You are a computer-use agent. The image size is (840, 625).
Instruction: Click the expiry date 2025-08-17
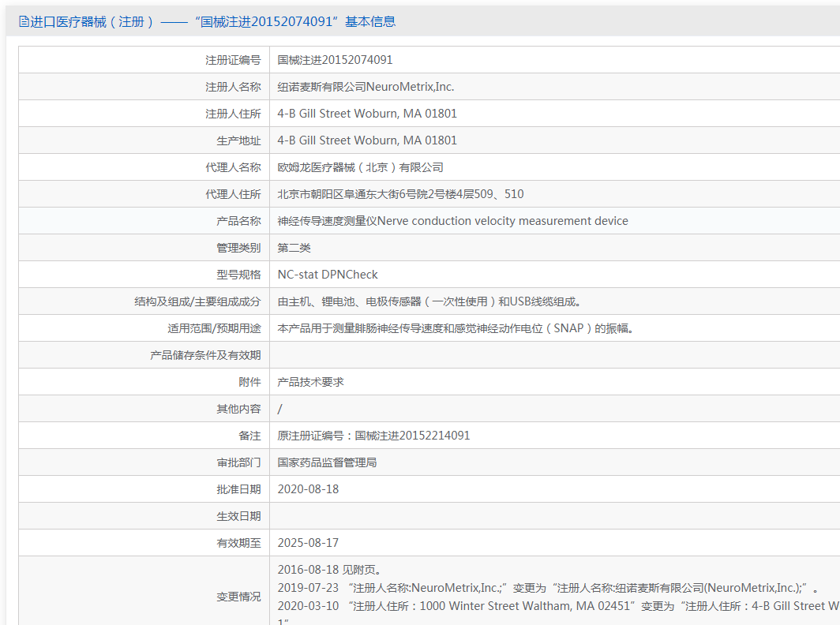308,542
